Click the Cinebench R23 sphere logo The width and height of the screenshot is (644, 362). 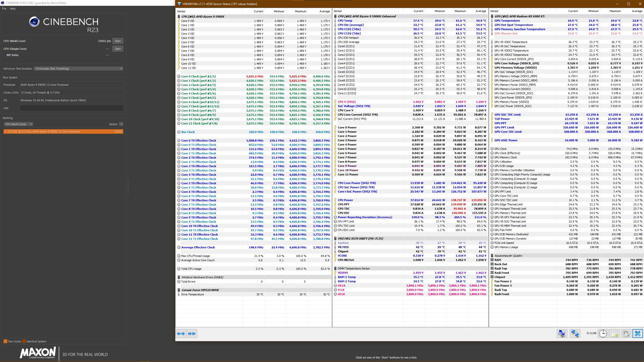34,22
